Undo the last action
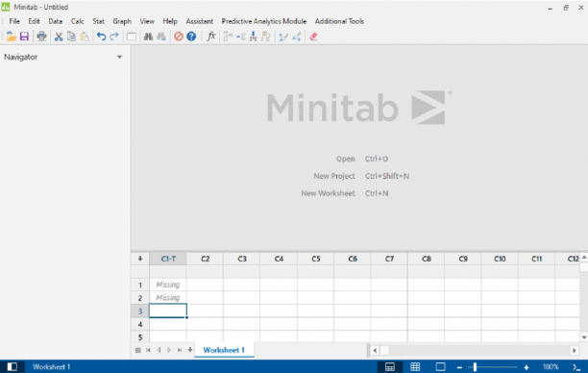 pyautogui.click(x=101, y=37)
